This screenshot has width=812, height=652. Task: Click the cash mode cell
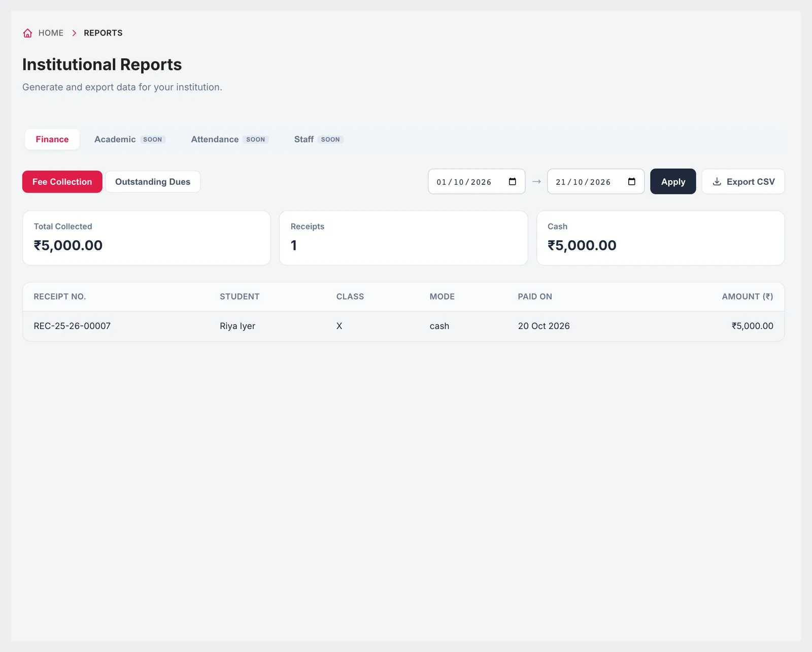tap(439, 326)
